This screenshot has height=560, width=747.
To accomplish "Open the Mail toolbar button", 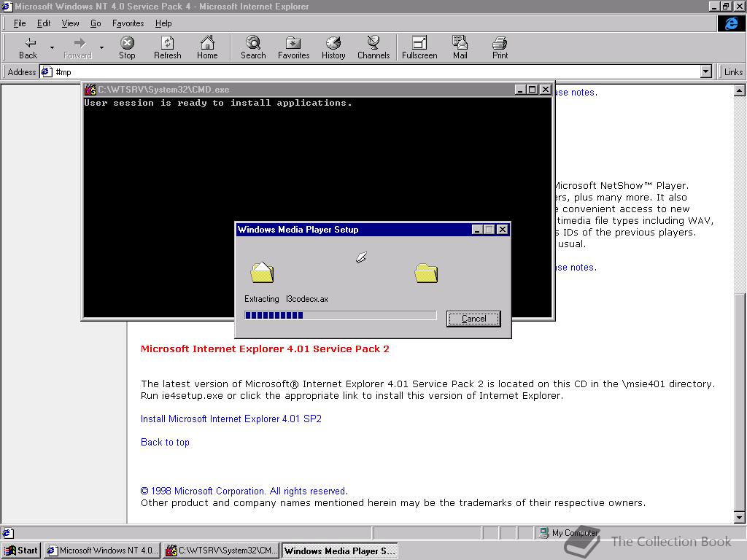I will 460,47.
